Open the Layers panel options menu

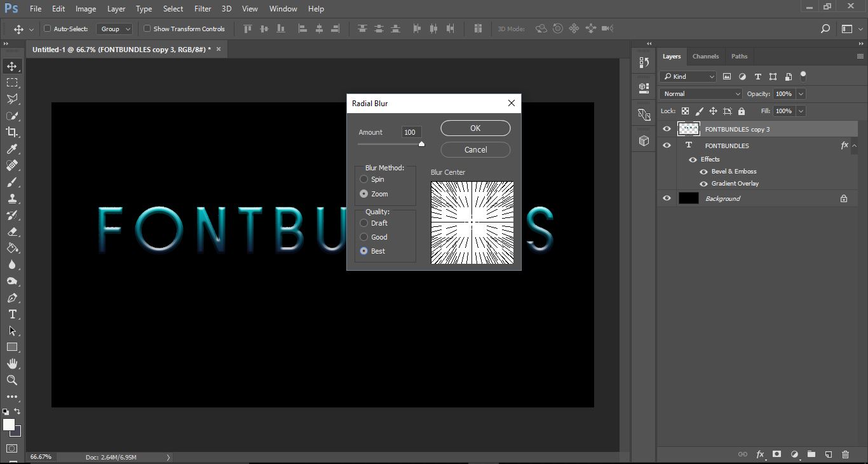[860, 57]
